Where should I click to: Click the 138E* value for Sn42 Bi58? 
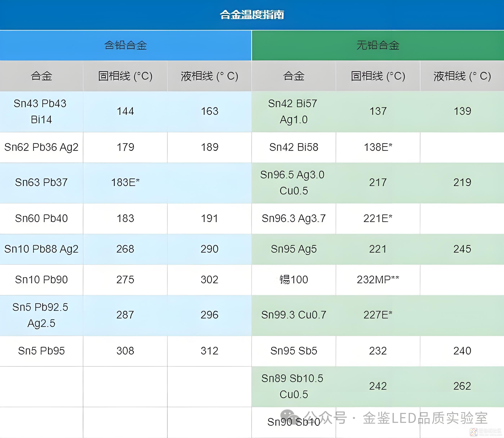point(378,147)
